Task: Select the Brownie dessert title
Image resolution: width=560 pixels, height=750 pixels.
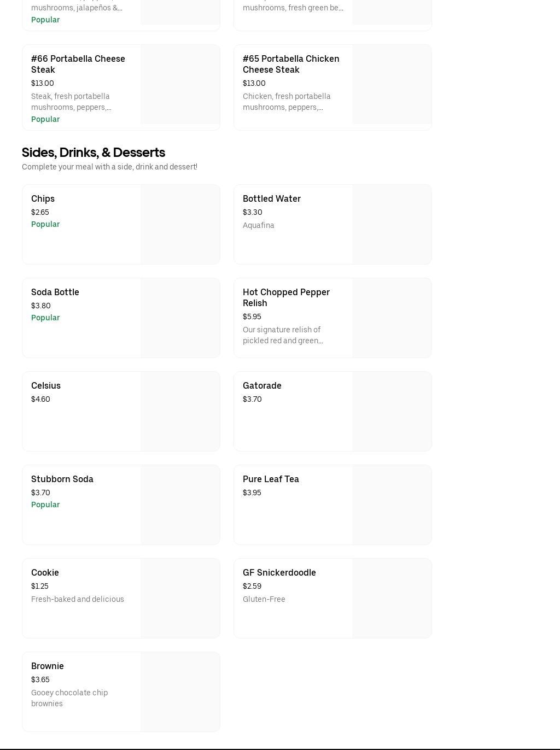Action: pos(47,666)
